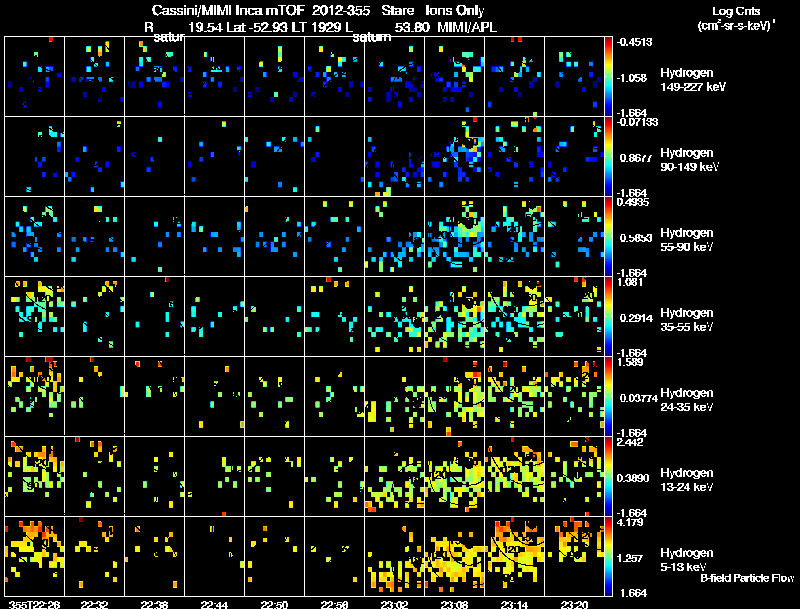
Task: Click the 23:02 time label
Action: pyautogui.click(x=394, y=605)
